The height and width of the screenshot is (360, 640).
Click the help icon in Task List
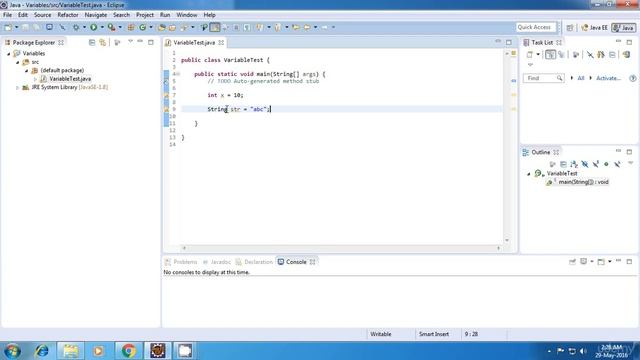pyautogui.click(x=633, y=78)
